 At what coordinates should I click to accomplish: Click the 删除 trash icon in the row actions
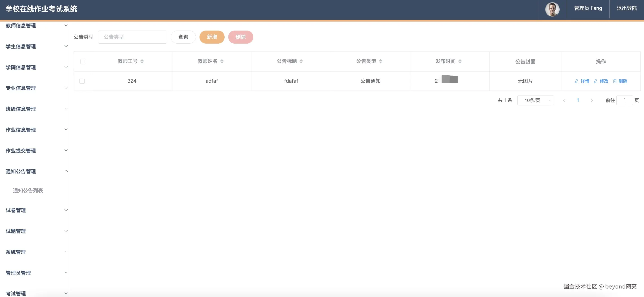pos(615,81)
